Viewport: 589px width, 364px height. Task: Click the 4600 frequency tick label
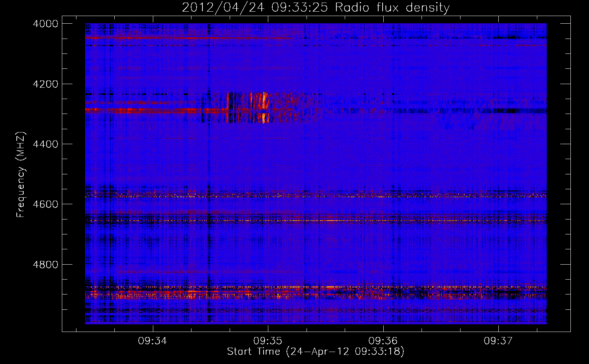46,204
